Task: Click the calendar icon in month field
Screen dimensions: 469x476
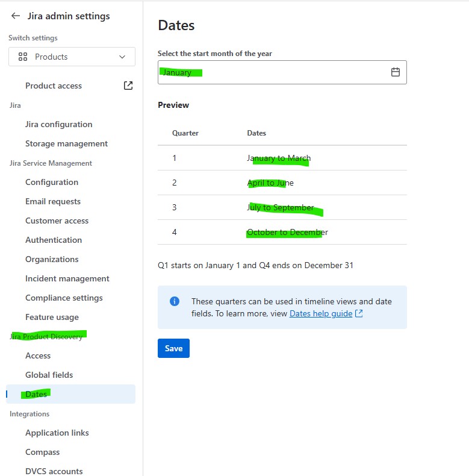Action: click(396, 72)
